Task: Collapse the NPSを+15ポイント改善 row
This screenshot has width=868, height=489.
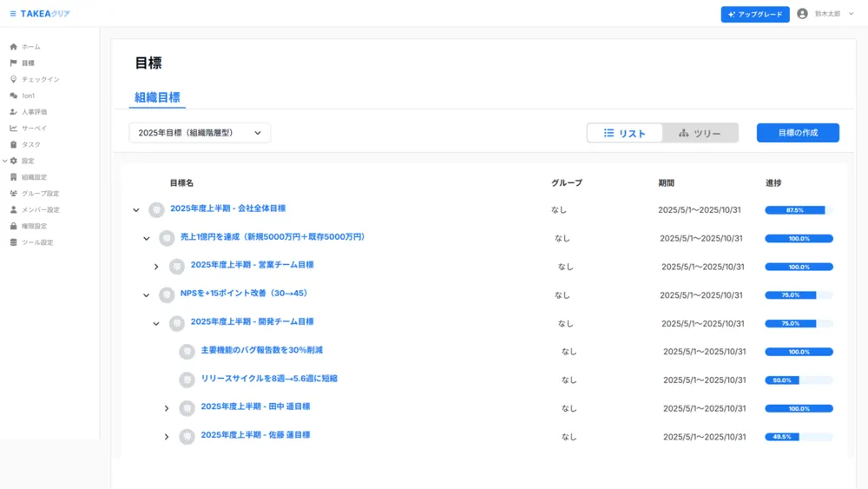Action: pos(146,295)
